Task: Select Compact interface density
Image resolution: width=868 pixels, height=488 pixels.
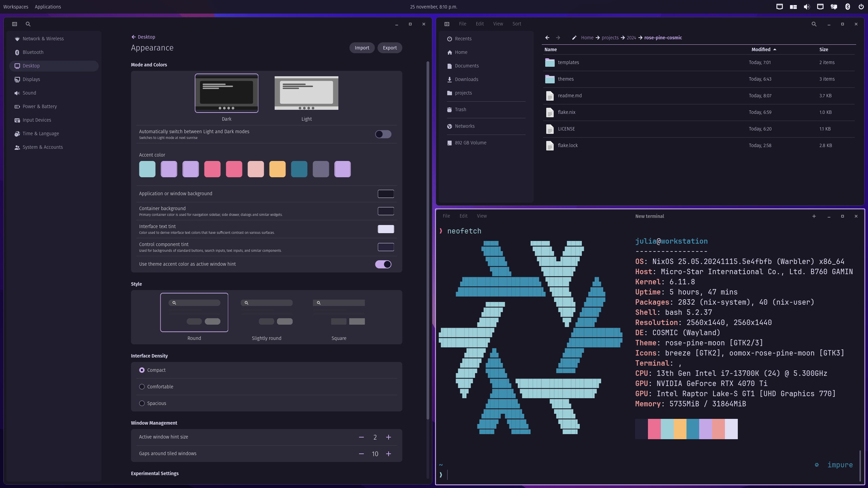Action: [x=142, y=370]
